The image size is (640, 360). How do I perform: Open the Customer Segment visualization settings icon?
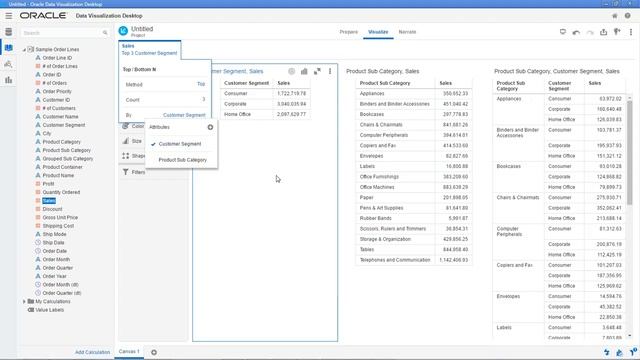coord(291,71)
